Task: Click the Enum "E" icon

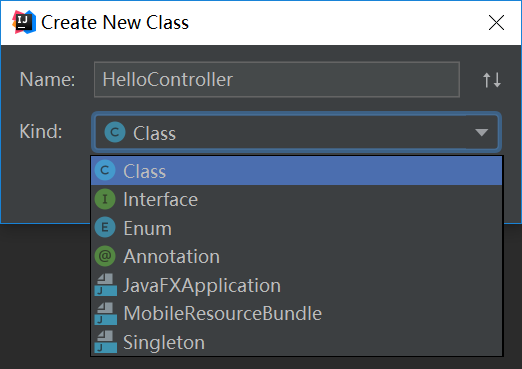Action: pyautogui.click(x=105, y=227)
